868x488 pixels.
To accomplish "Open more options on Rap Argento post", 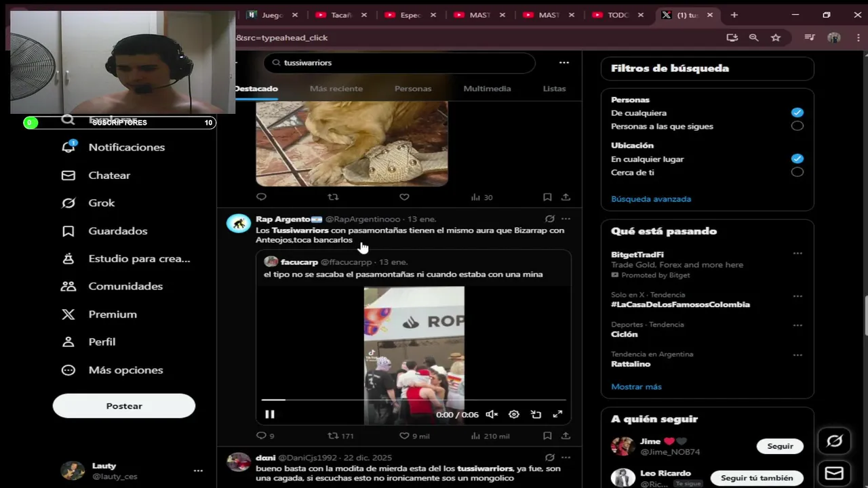I will 566,219.
